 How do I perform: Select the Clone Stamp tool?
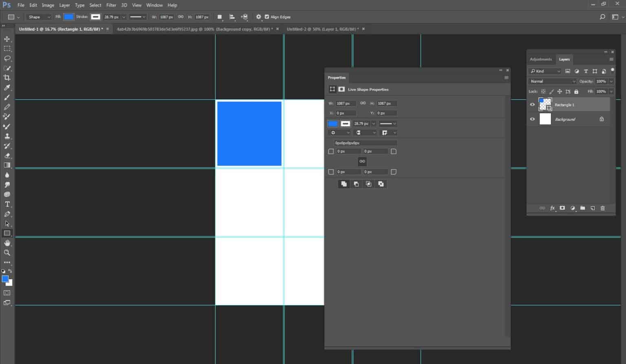(7, 136)
